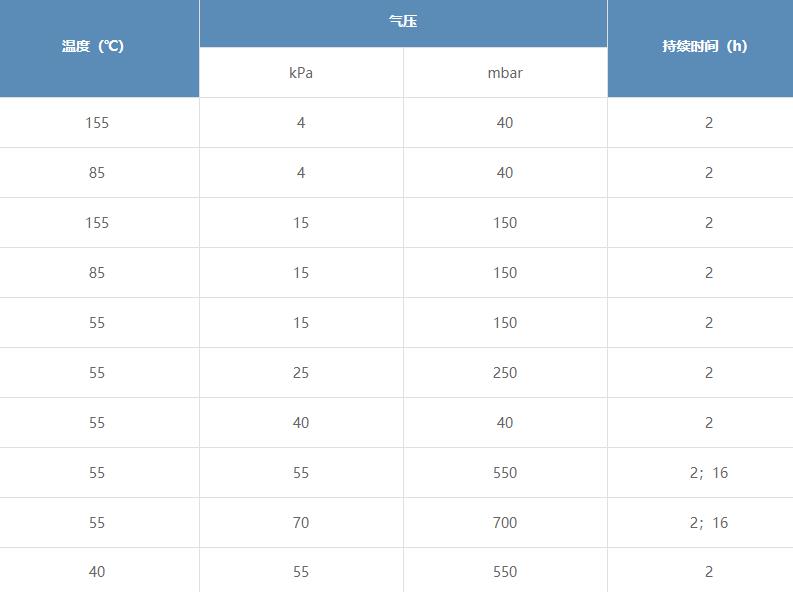Click the 700 mbar cell
Screen dimensions: 793x592
coord(505,523)
